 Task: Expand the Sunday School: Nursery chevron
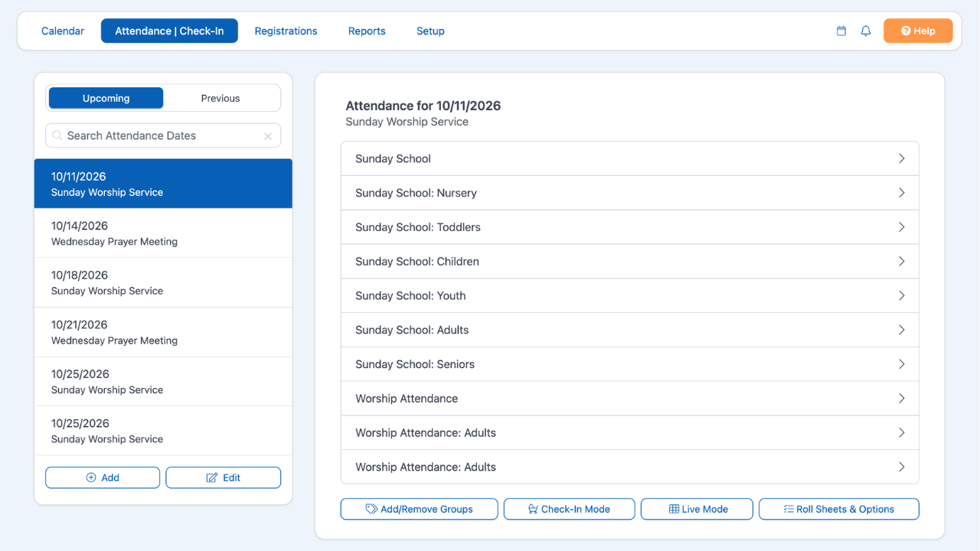(x=902, y=193)
